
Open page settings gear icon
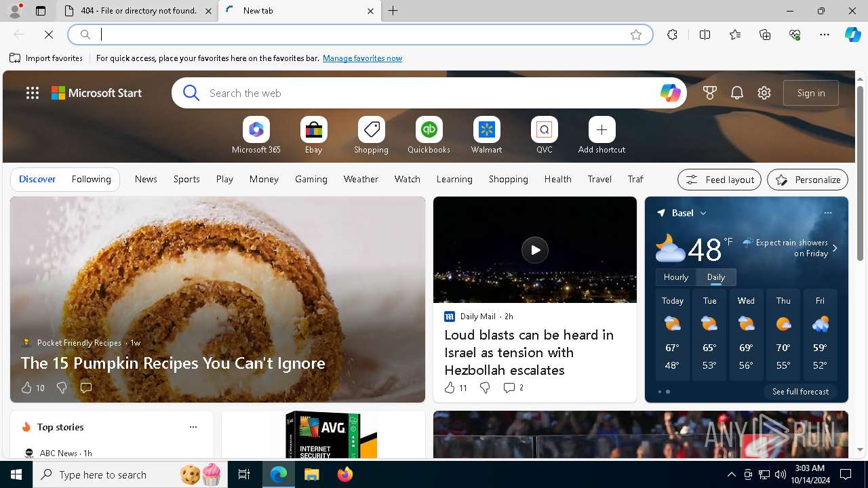click(764, 93)
